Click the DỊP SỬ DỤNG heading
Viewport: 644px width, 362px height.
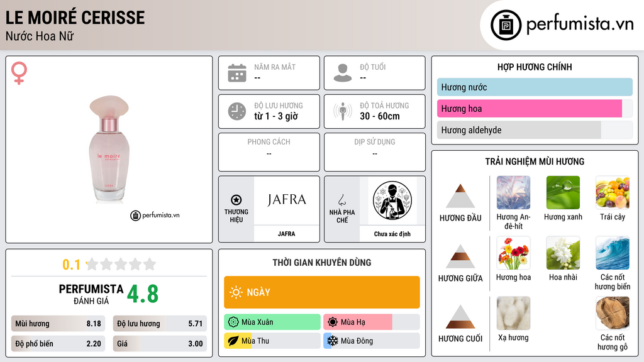[x=375, y=142]
